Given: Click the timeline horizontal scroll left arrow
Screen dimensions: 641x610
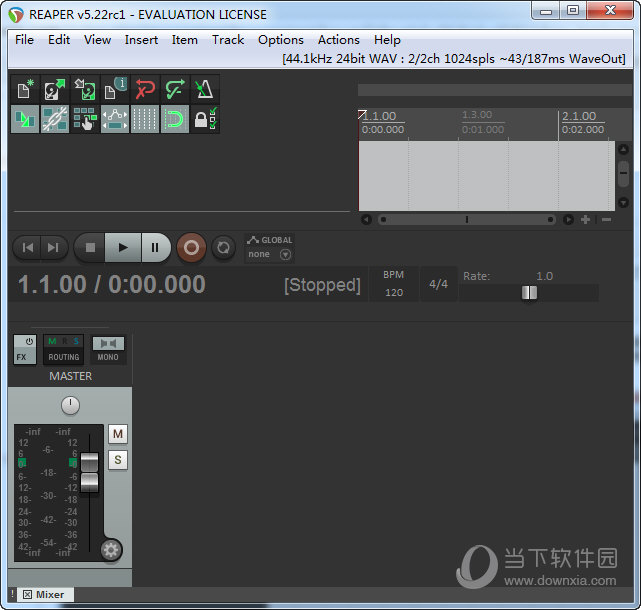Looking at the screenshot, I should pyautogui.click(x=366, y=220).
